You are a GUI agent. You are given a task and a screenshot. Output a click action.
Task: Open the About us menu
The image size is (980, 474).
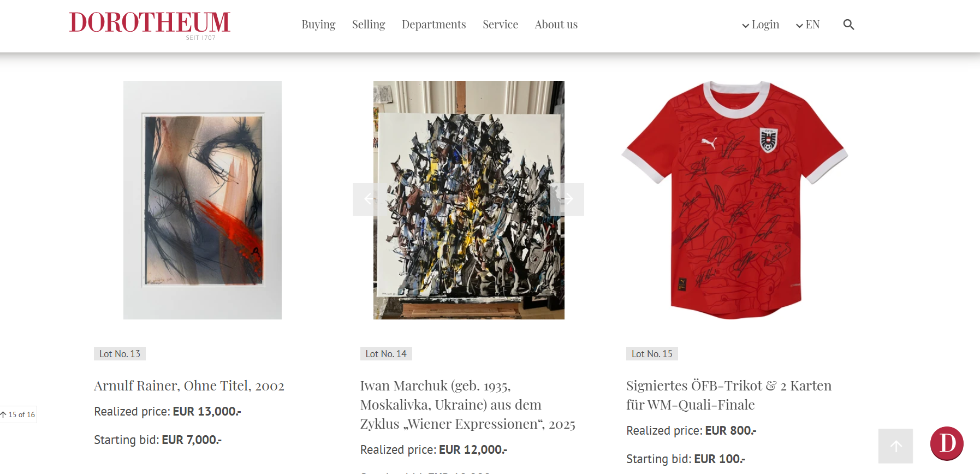tap(556, 25)
